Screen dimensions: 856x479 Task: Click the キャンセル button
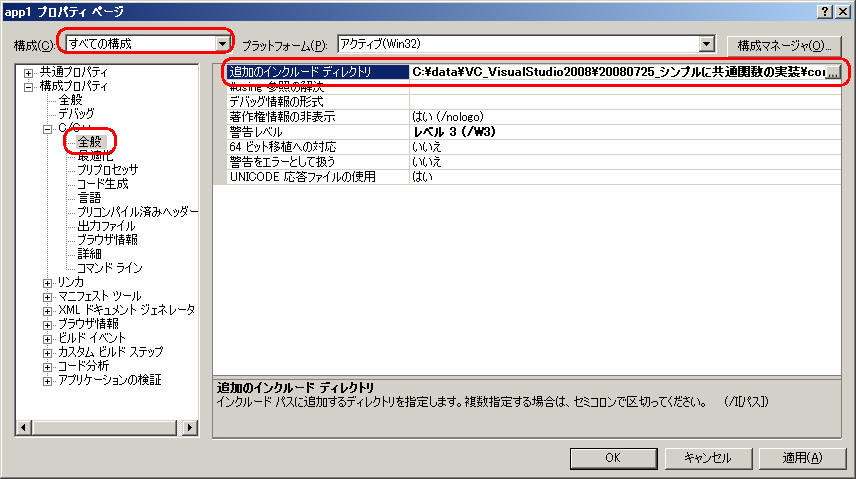coord(707,457)
